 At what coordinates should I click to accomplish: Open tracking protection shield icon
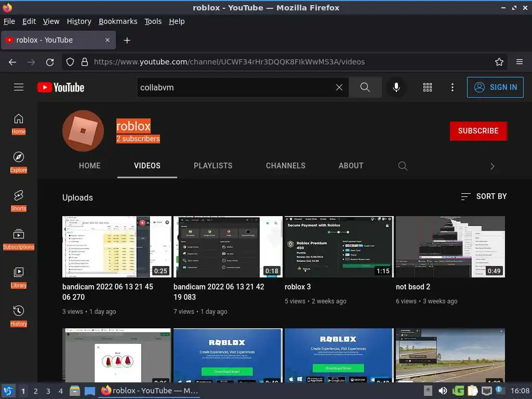click(70, 62)
